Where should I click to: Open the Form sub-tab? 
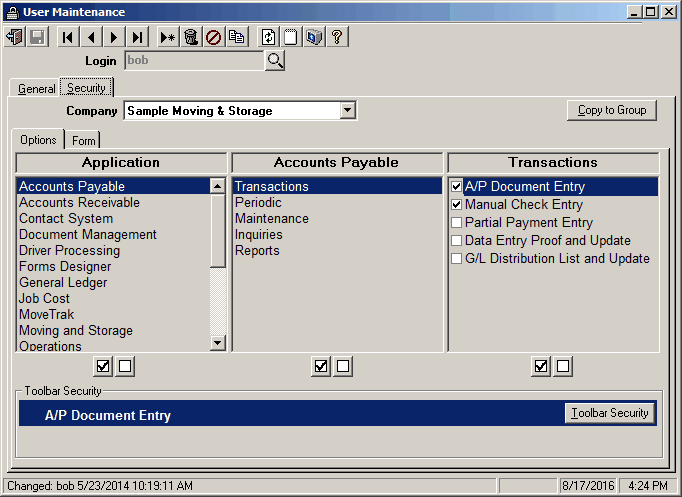pyautogui.click(x=83, y=140)
